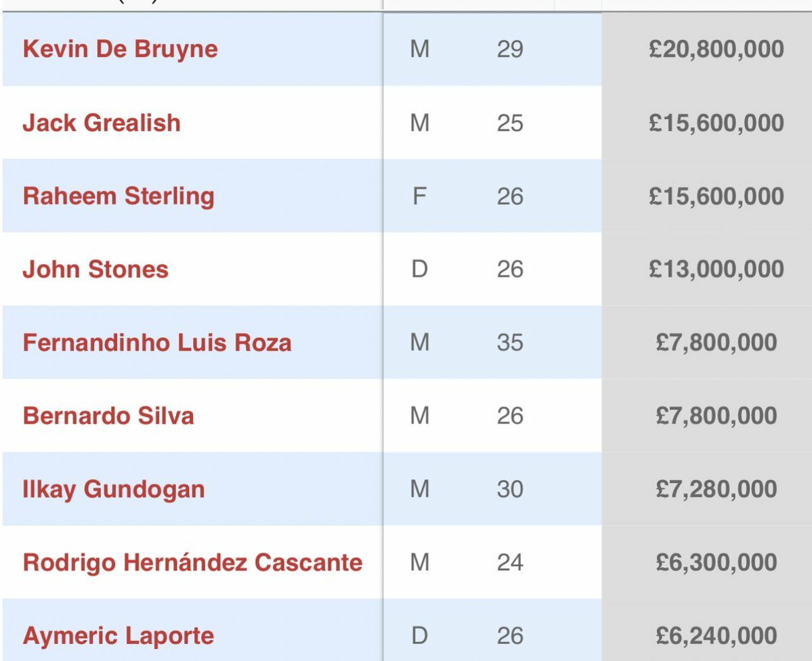The width and height of the screenshot is (812, 661).
Task: Open Kevin De Bruyne player link
Action: point(120,49)
